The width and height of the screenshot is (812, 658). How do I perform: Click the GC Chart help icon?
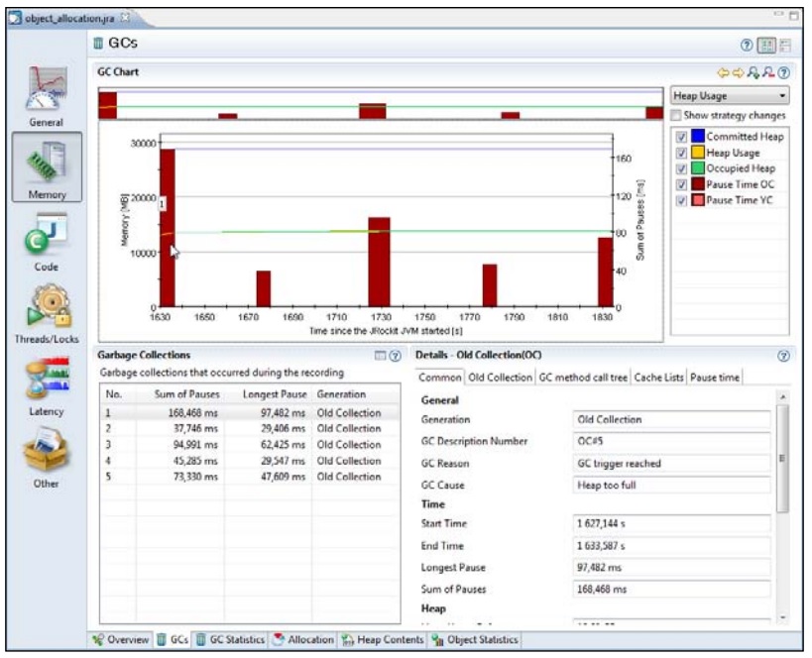pos(784,72)
